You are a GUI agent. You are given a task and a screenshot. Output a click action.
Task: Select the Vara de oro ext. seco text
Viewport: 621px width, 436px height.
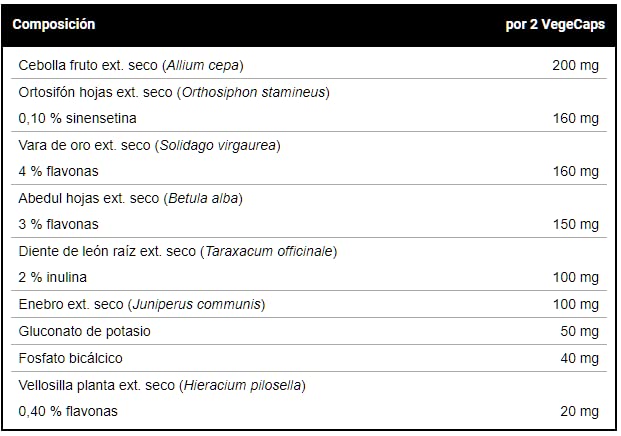[x=150, y=145]
